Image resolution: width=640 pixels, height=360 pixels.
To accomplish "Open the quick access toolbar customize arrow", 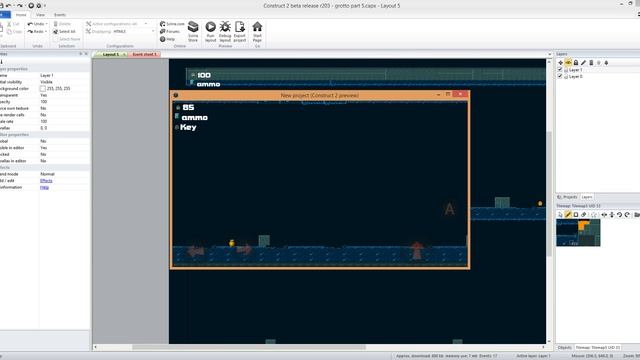I will coord(44,6).
